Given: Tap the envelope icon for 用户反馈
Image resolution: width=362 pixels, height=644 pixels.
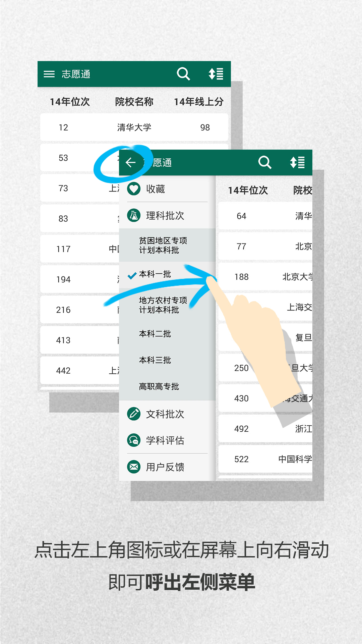Looking at the screenshot, I should (x=134, y=467).
